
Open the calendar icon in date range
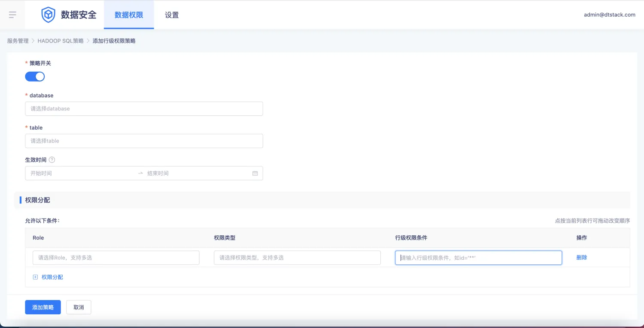[x=255, y=173]
